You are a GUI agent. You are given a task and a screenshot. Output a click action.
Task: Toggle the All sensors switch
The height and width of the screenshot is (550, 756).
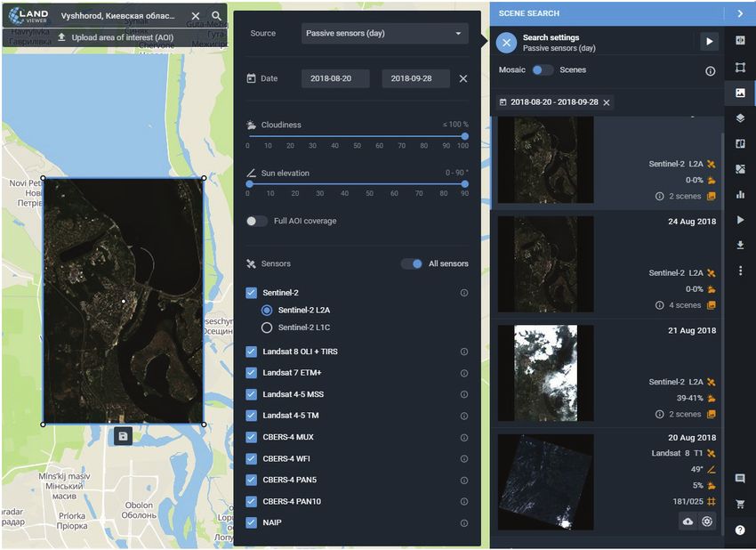(x=411, y=263)
